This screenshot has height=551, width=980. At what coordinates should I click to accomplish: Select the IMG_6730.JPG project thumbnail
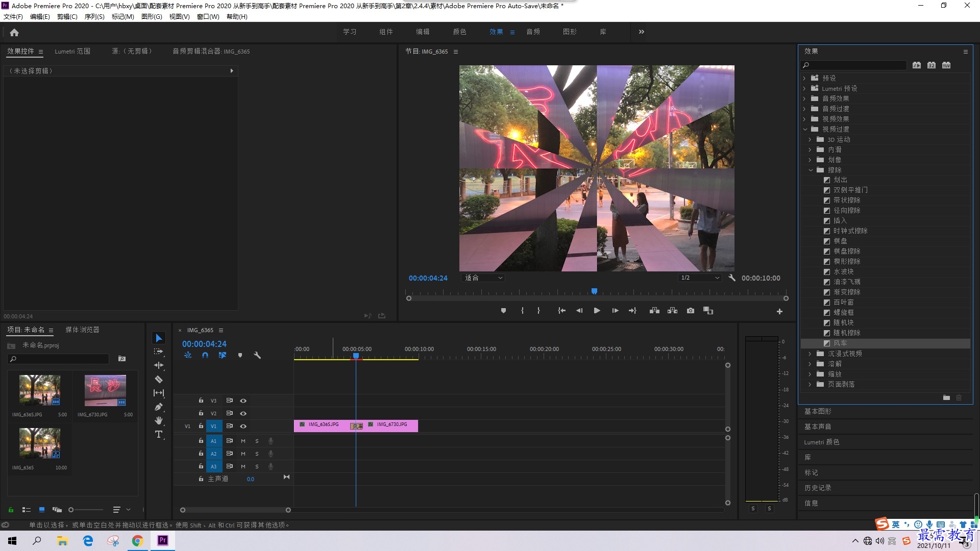pos(105,390)
